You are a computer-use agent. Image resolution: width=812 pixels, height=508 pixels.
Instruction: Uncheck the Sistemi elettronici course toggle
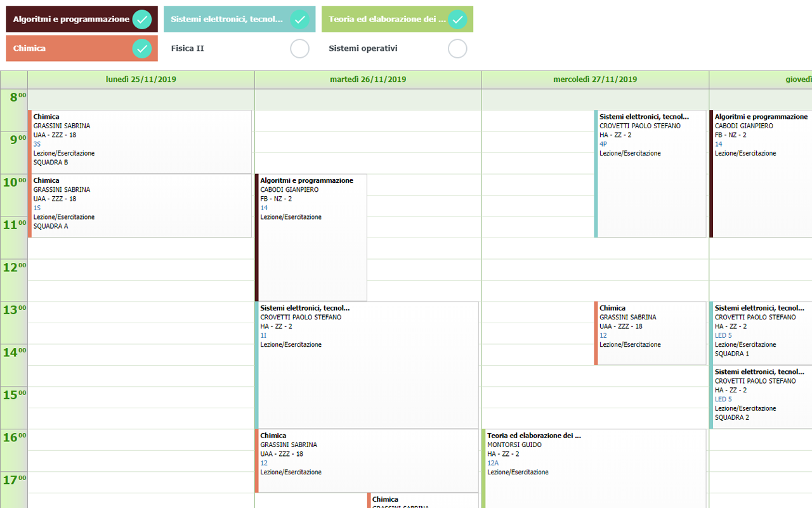[x=299, y=19]
